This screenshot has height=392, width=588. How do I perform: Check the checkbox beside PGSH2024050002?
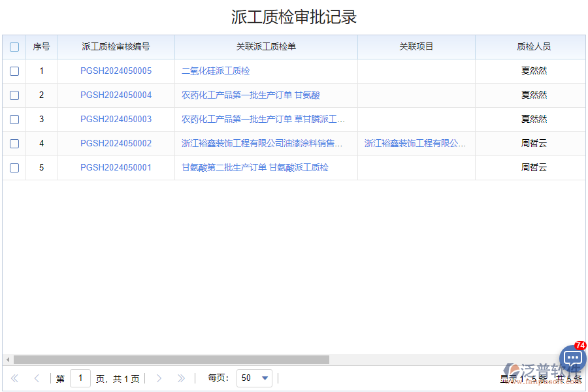tap(14, 143)
